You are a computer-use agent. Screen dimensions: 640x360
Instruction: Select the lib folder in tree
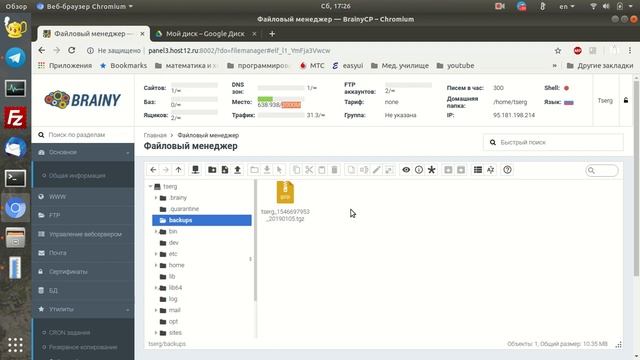[172, 276]
